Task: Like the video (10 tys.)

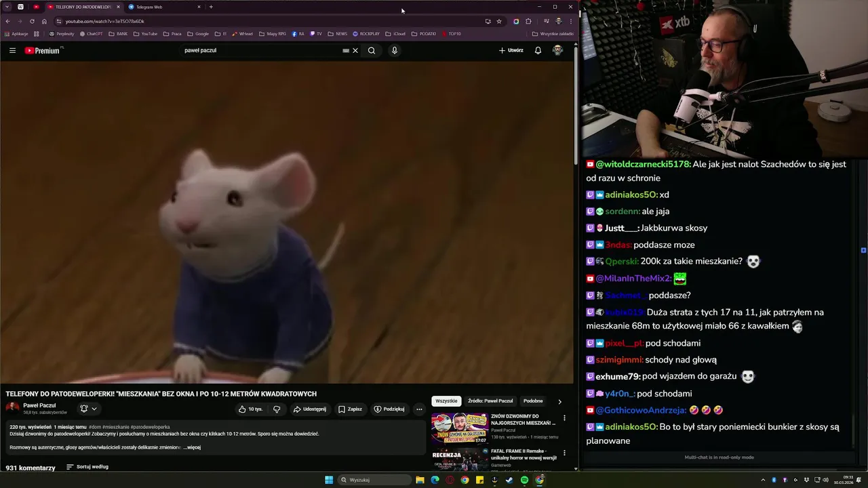Action: coord(250,409)
